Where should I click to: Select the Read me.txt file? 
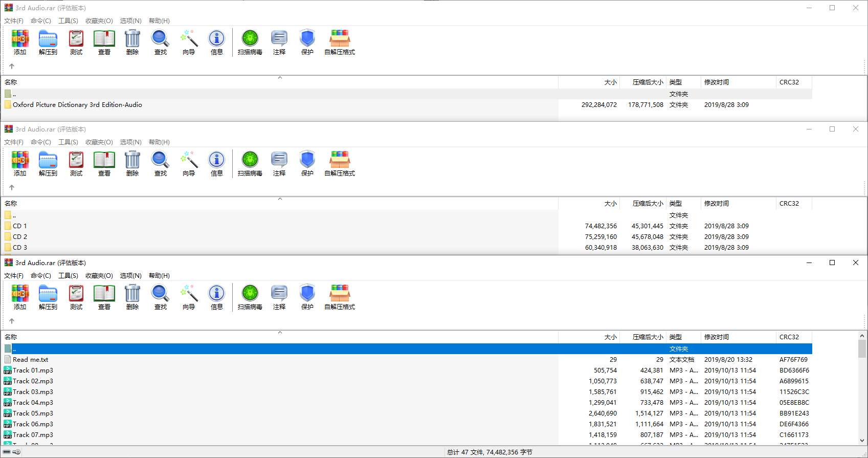(30, 360)
